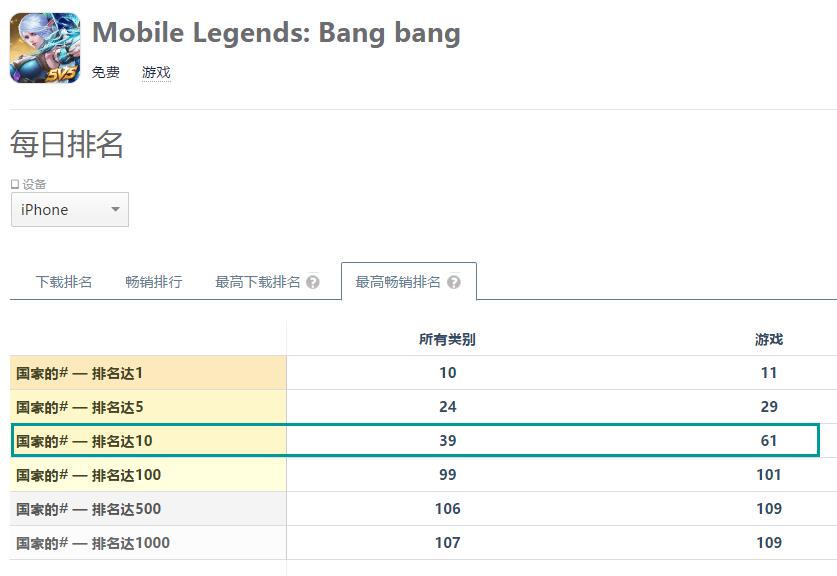Click help icon beside 最高畅销排名 tab
This screenshot has height=576, width=837.
pos(454,282)
